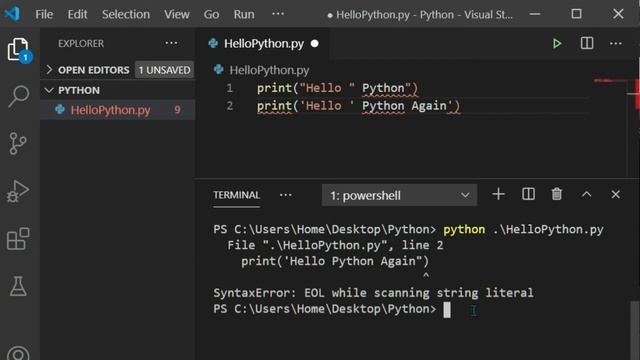
Task: Click the Python file icon in the PYTHON folder tree
Action: click(60, 109)
